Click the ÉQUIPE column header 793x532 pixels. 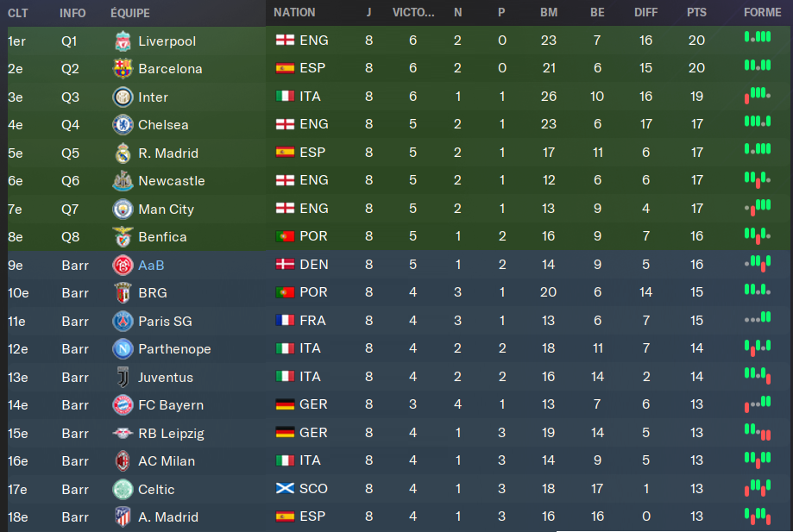click(x=130, y=13)
